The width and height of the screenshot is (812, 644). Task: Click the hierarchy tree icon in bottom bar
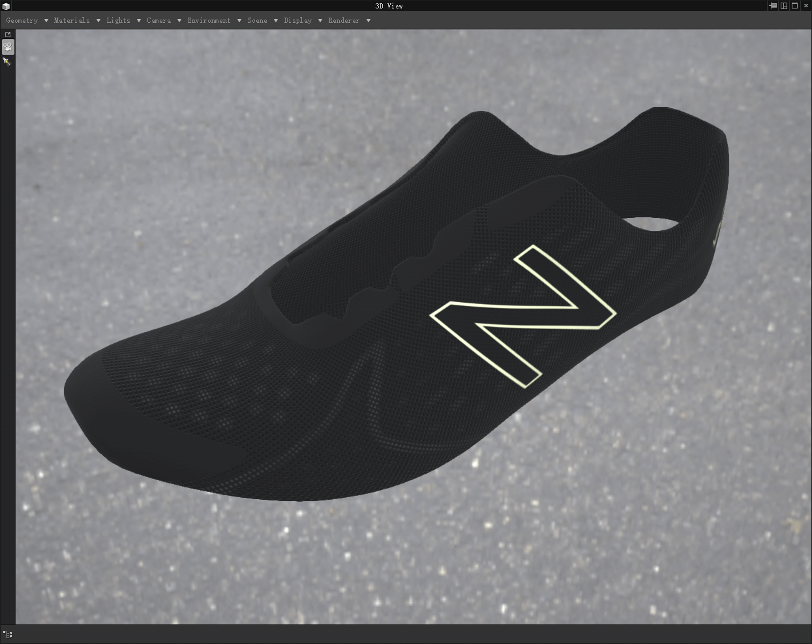8,634
